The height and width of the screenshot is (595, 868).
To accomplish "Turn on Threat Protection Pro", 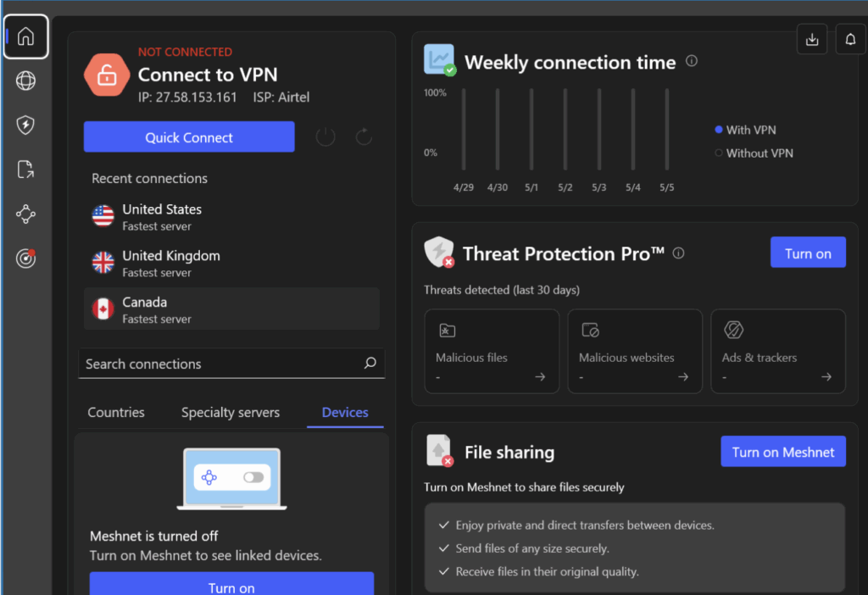I will [808, 253].
